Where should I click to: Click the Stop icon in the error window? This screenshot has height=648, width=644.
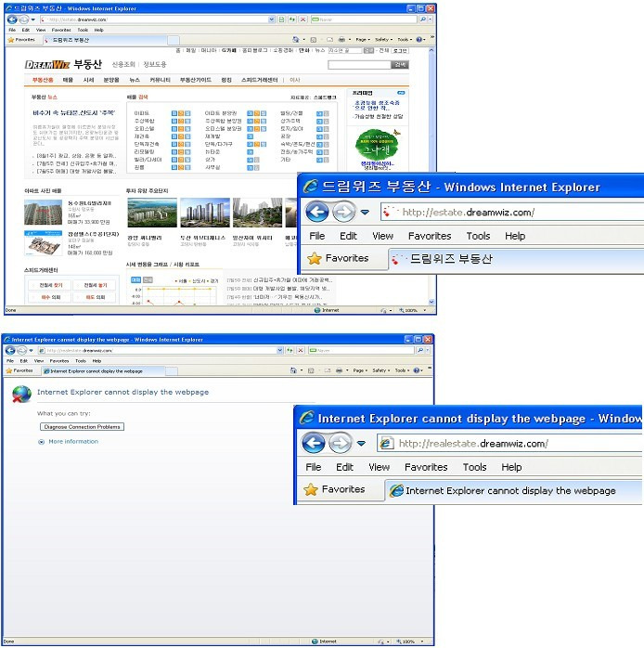tap(301, 350)
